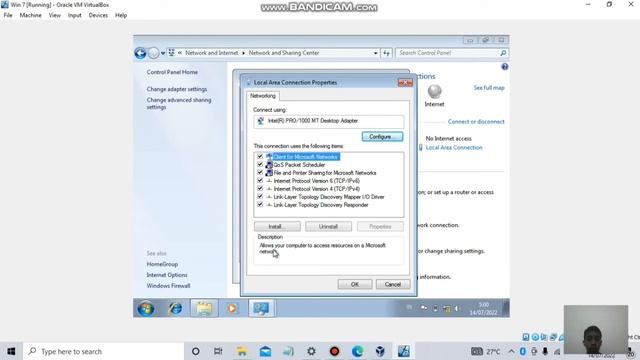Open Settings gear on host taskbar

tap(311, 351)
